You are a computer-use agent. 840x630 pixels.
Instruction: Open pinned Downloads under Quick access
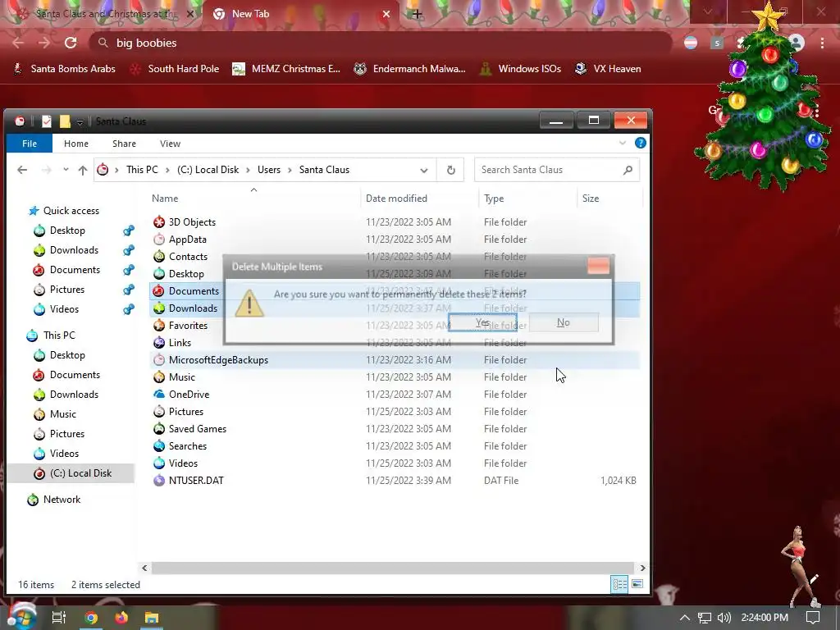74,250
